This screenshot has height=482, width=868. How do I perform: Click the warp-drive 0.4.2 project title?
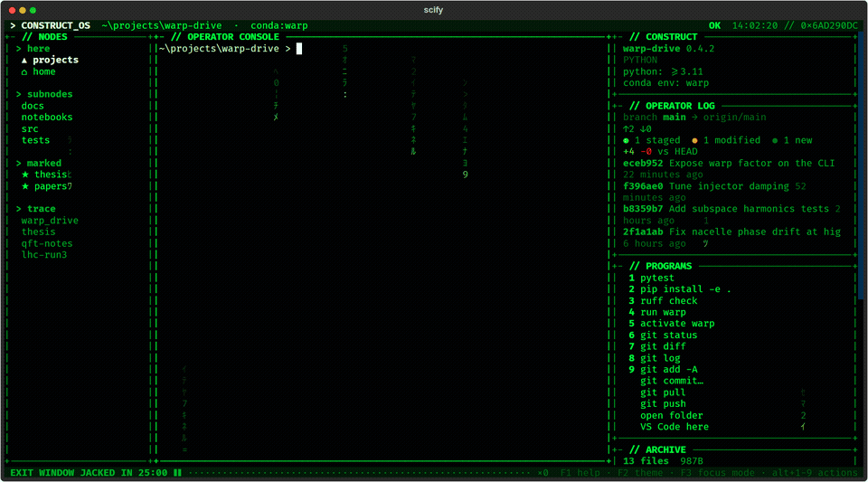tap(668, 49)
